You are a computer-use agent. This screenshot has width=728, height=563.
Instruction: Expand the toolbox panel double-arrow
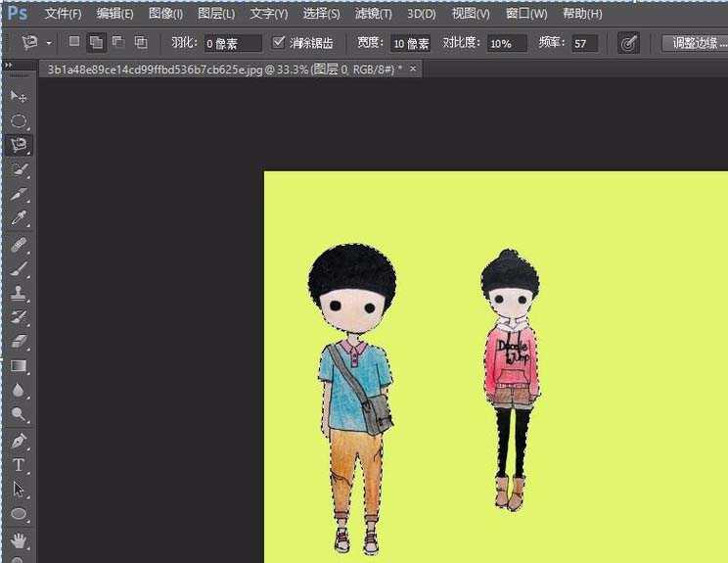point(10,66)
